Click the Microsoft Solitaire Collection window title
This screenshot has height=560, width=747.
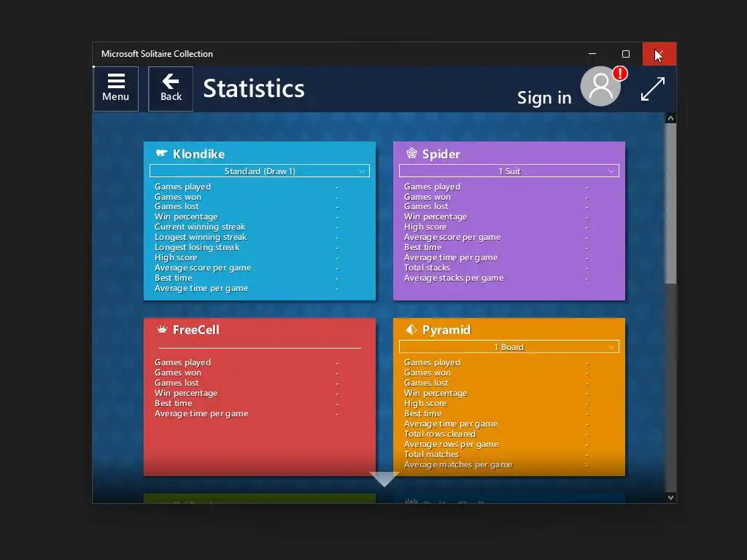tap(157, 54)
